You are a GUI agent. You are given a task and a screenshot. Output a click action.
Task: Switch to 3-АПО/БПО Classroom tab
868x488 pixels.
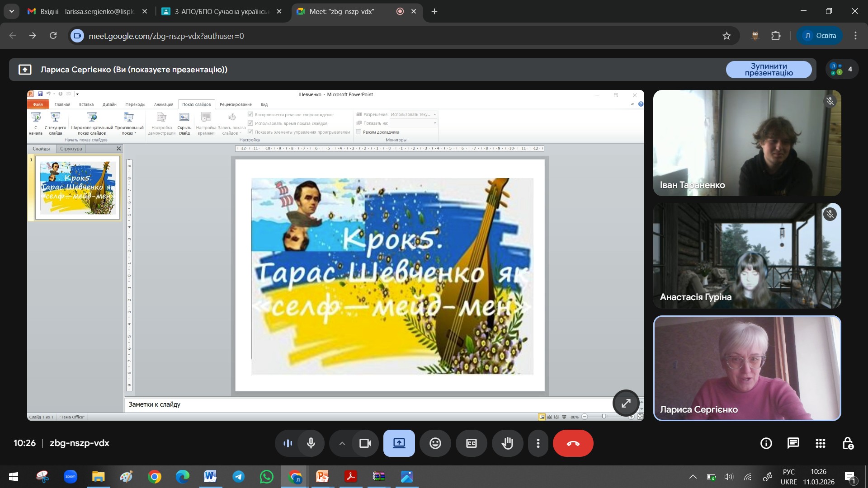click(221, 11)
